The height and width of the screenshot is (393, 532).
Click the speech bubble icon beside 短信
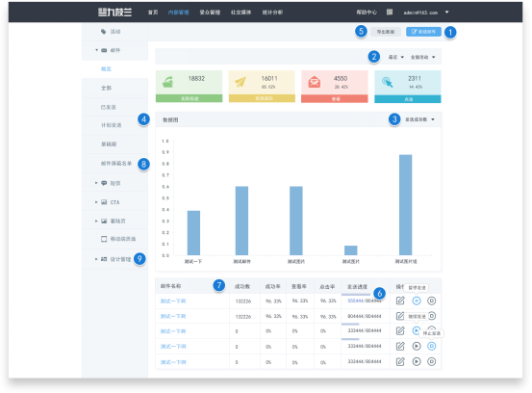click(104, 183)
